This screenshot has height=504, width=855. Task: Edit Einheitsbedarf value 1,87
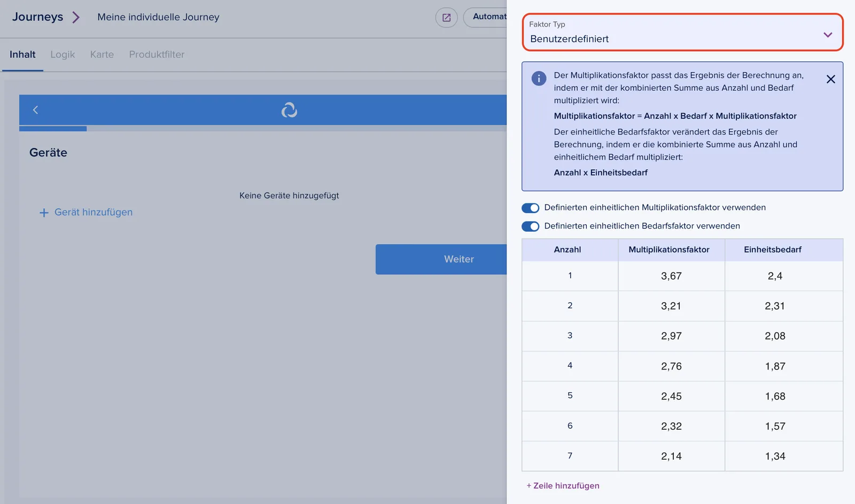(x=775, y=366)
